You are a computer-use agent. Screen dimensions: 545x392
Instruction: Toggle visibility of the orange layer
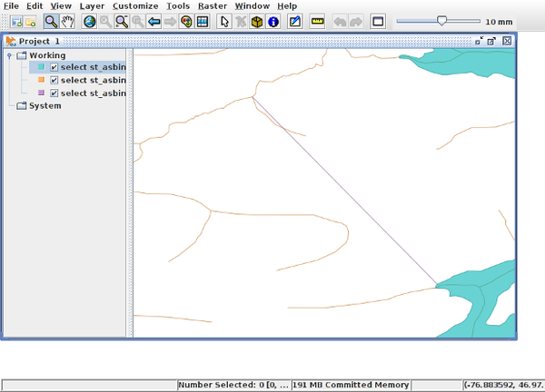54,80
